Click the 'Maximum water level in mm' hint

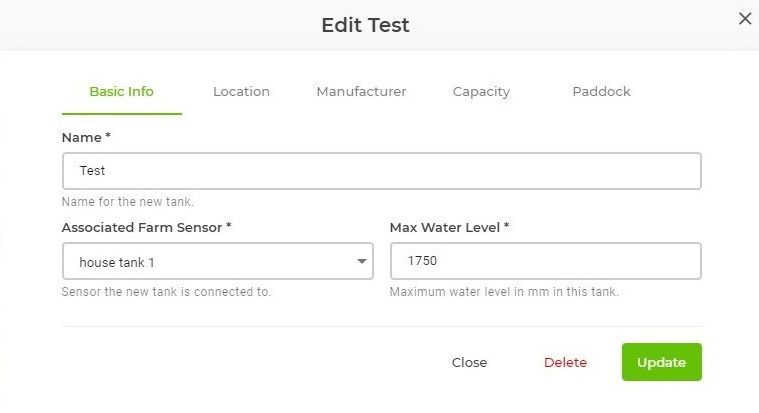pos(504,292)
